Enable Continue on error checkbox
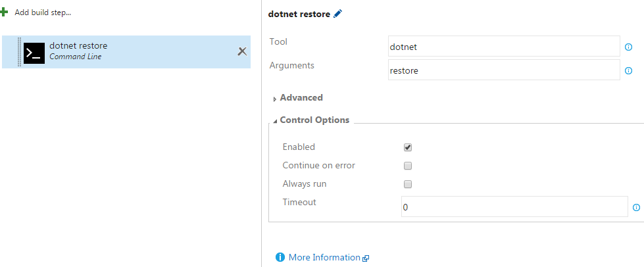Screen dimensions: 644x267 [x=408, y=166]
